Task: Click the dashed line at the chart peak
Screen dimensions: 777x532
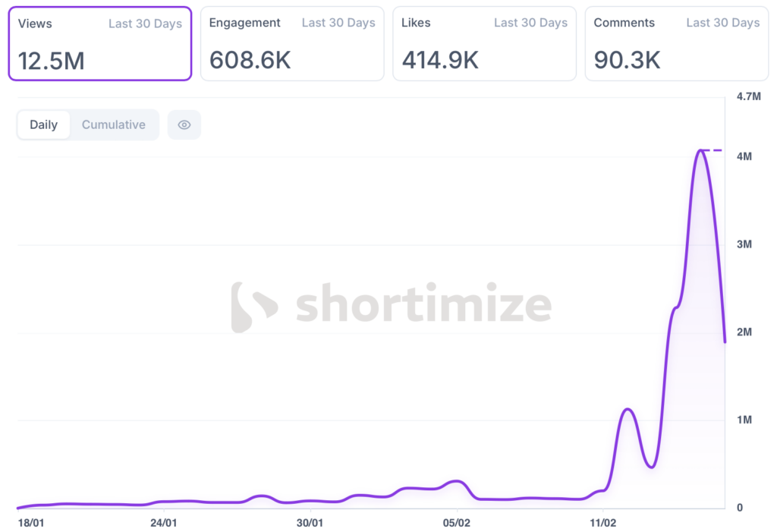Action: click(713, 150)
